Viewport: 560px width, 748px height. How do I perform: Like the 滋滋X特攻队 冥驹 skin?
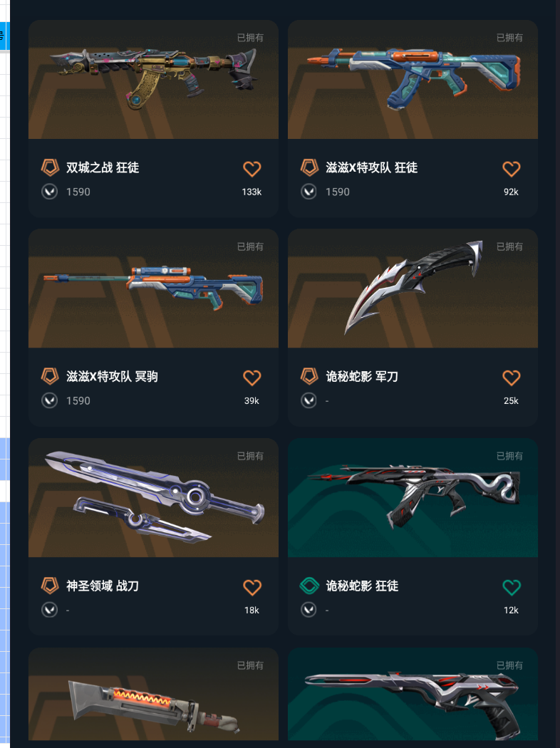252,378
